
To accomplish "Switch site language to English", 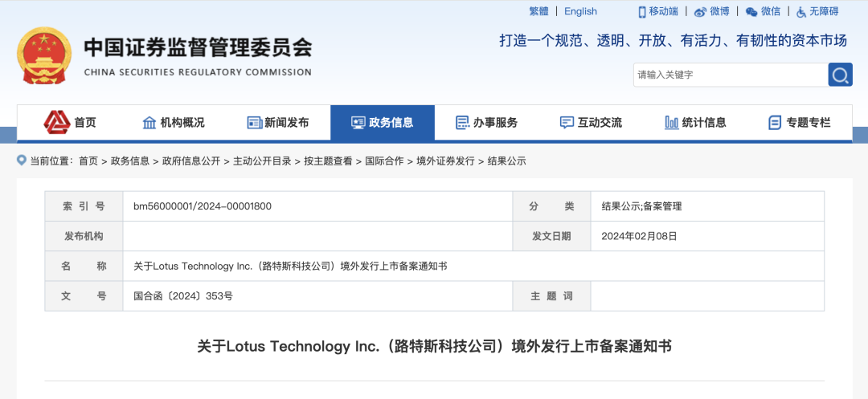I will 581,11.
